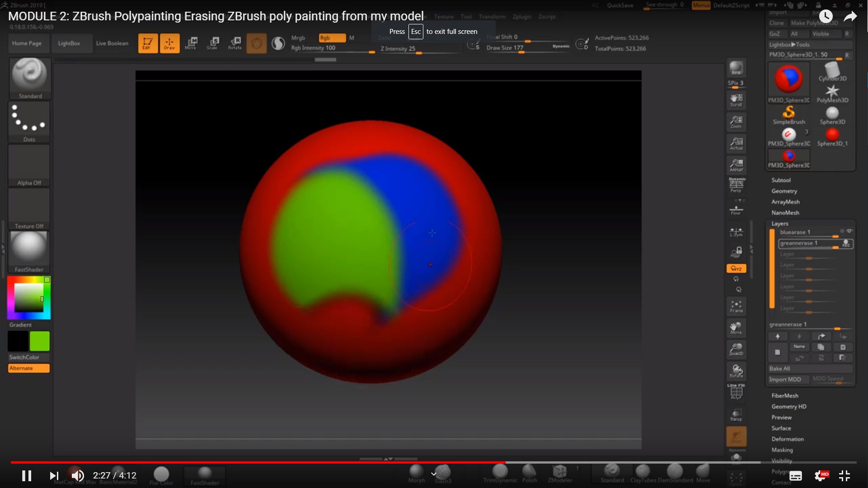This screenshot has height=488, width=868.
Task: Click the AAHalf icon
Action: pyautogui.click(x=736, y=165)
